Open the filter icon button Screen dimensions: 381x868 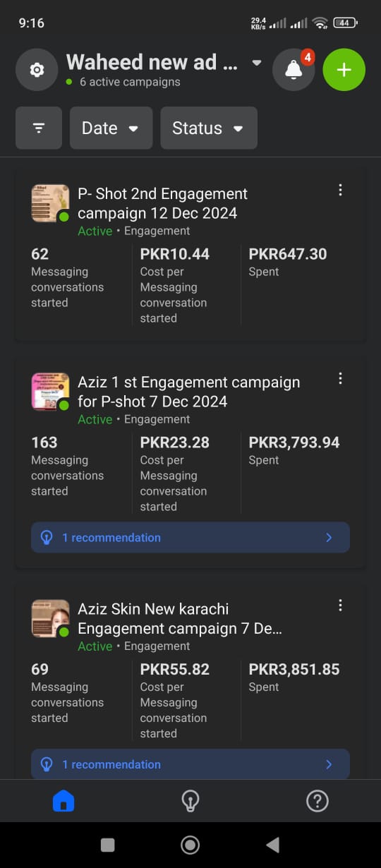(39, 128)
